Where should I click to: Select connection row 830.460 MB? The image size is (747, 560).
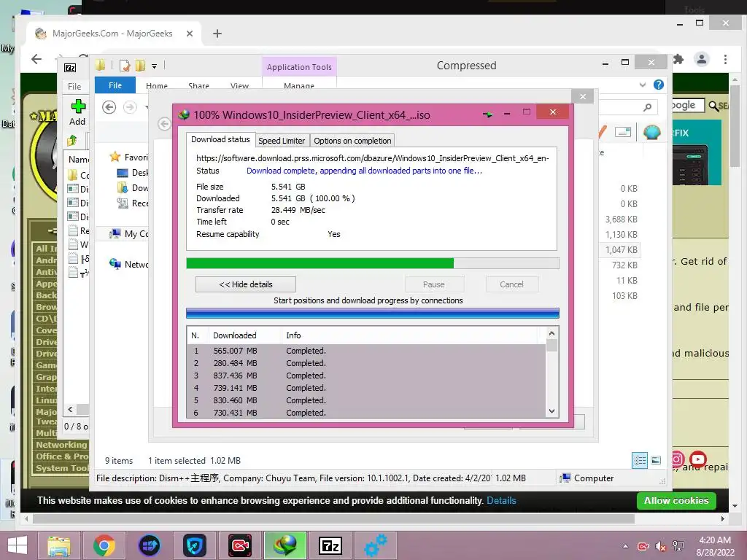(366, 400)
